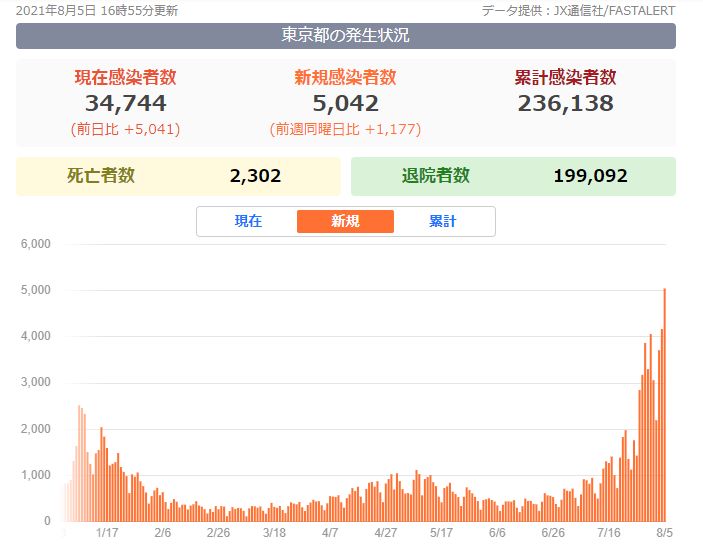Click the update timestamp 2021年8月5日 16時55分更新
The width and height of the screenshot is (703, 545).
tap(97, 10)
